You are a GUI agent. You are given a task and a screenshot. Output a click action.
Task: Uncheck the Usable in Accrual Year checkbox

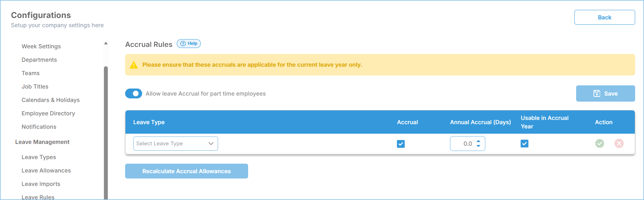coord(525,144)
